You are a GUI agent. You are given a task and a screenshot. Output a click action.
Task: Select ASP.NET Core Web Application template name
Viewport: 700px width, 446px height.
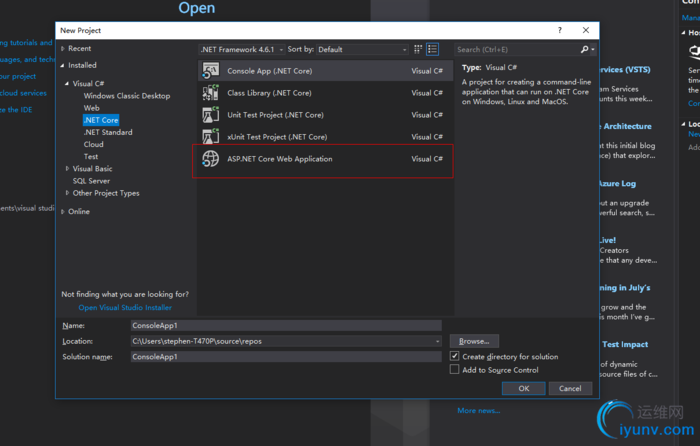click(279, 159)
